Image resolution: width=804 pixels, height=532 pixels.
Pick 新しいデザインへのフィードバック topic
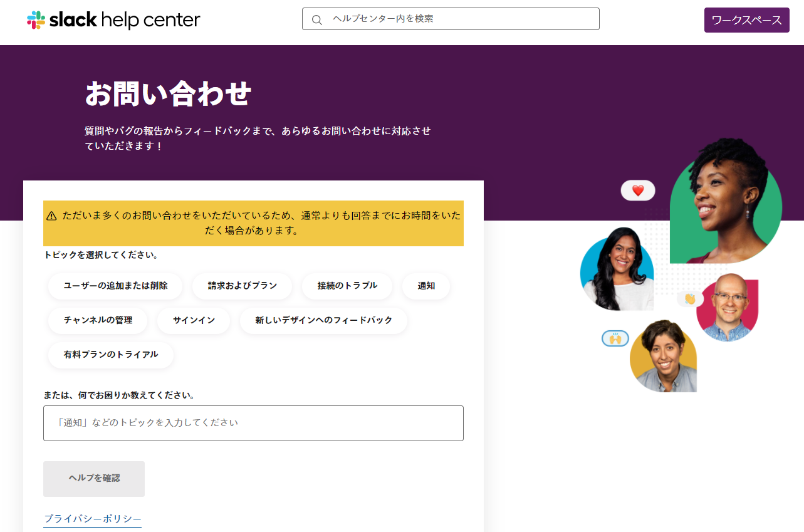click(x=323, y=320)
